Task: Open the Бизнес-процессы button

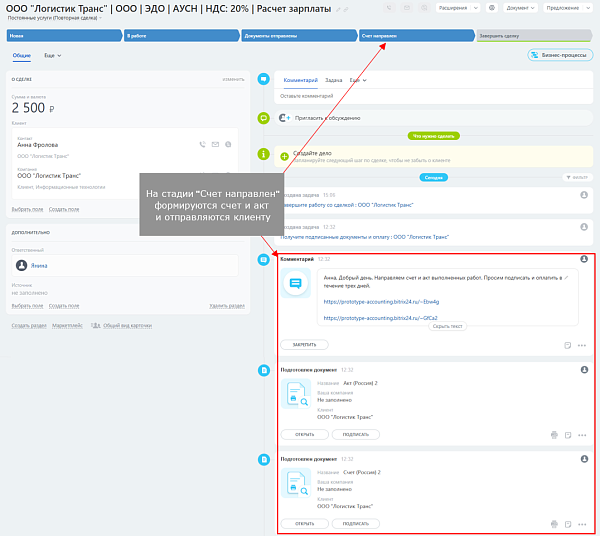Action: coord(560,55)
